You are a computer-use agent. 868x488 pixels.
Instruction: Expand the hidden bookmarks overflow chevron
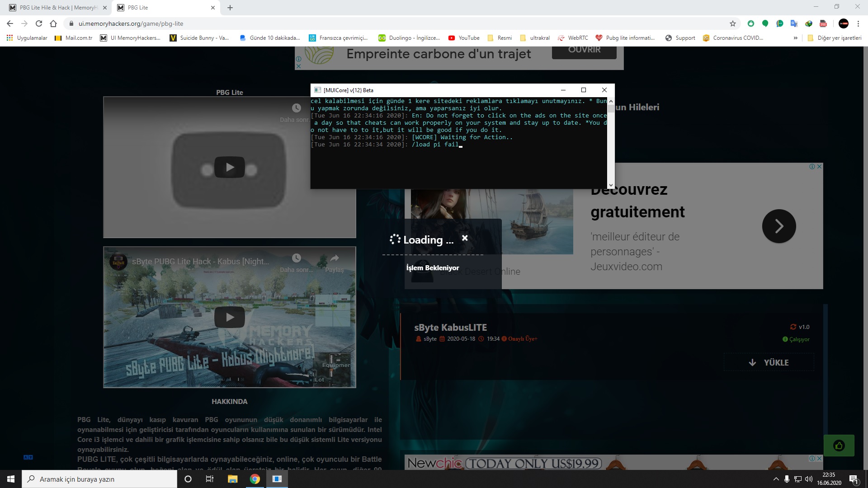pyautogui.click(x=796, y=38)
